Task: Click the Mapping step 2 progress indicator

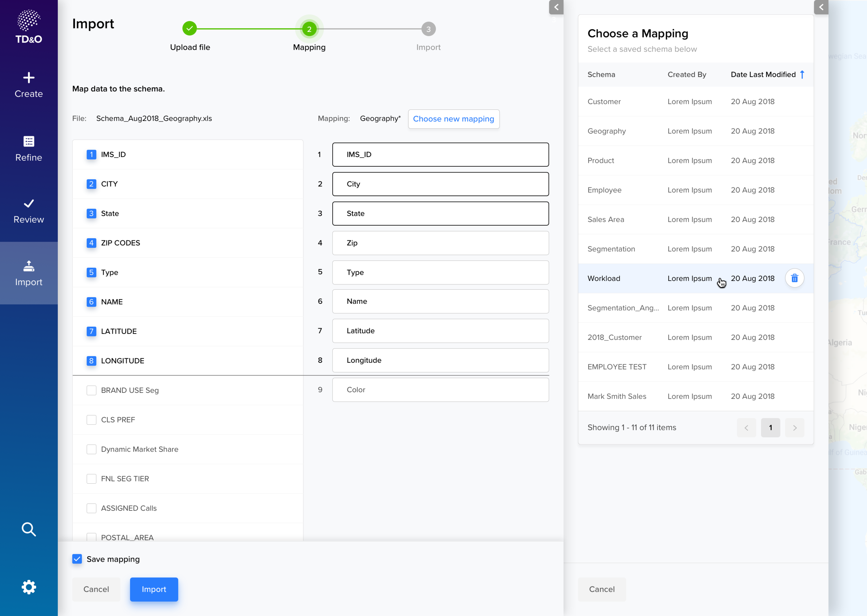Action: (309, 29)
